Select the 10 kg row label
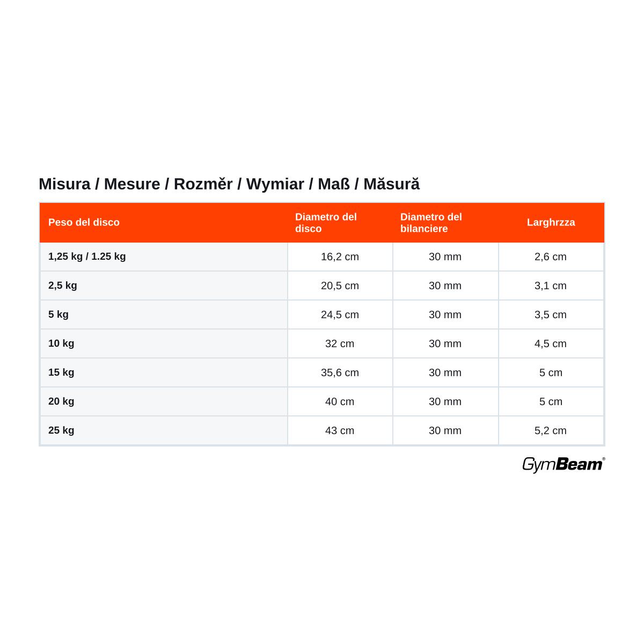This screenshot has width=644, height=644. (61, 343)
